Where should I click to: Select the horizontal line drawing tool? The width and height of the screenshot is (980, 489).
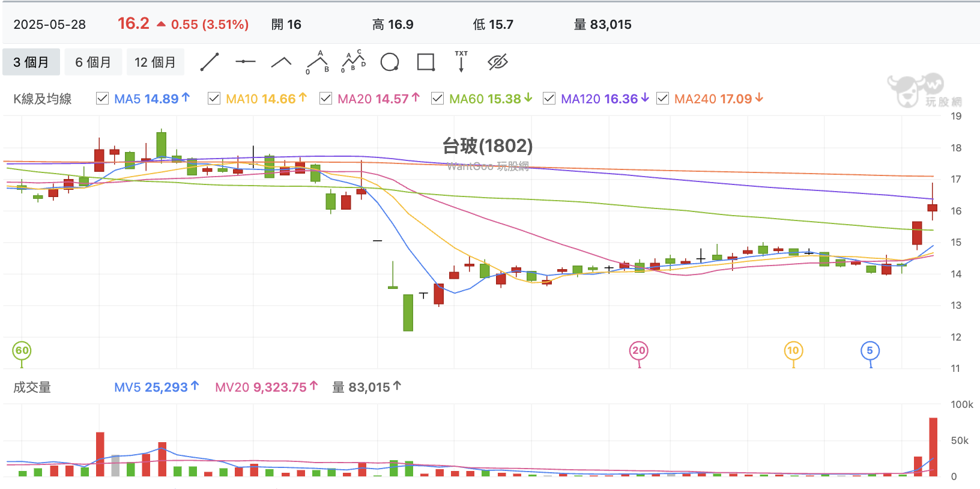[246, 62]
